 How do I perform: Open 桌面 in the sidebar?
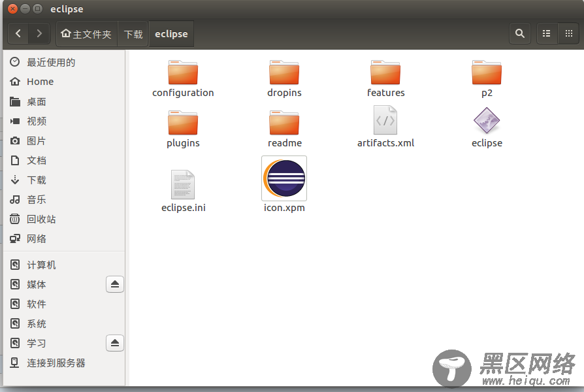click(x=64, y=101)
